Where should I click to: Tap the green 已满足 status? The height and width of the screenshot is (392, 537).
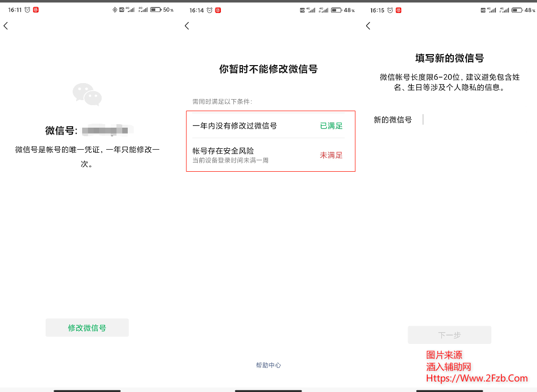[x=331, y=126]
